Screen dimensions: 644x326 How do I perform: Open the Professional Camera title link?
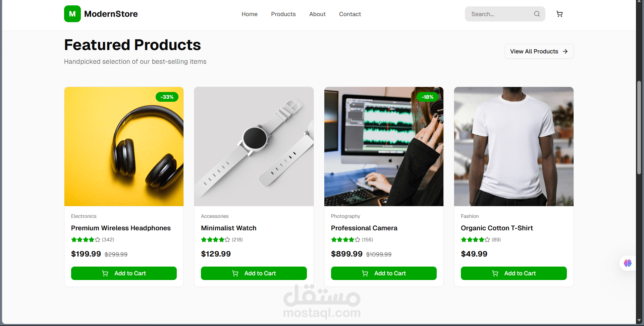(364, 228)
